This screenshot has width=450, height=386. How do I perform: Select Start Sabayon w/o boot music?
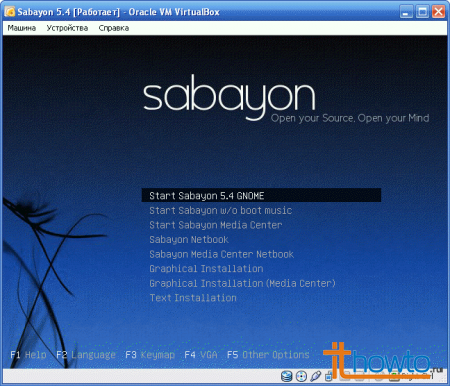tap(221, 210)
